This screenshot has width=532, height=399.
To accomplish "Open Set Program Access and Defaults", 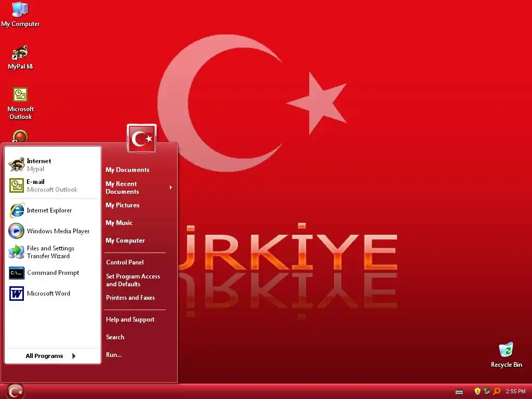I will click(x=133, y=280).
